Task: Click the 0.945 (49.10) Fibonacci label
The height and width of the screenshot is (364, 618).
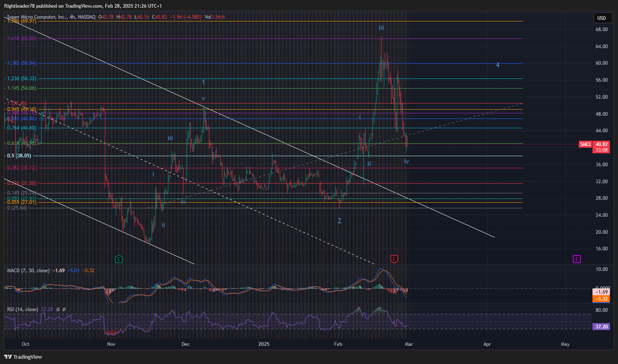Action: pos(22,109)
